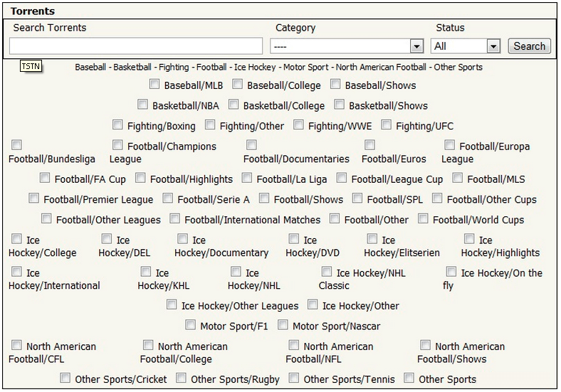Tick Football/World Cups checkbox
561x392 pixels.
pos(423,218)
